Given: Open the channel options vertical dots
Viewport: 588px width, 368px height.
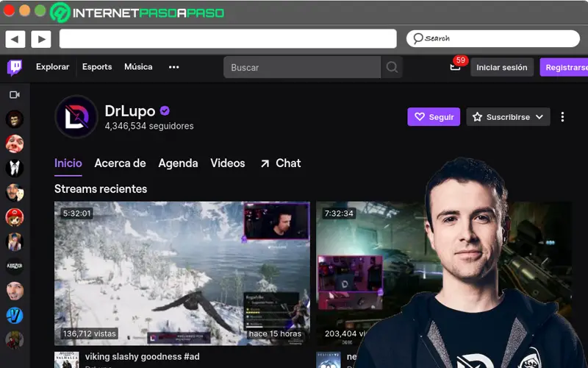Looking at the screenshot, I should click(562, 117).
